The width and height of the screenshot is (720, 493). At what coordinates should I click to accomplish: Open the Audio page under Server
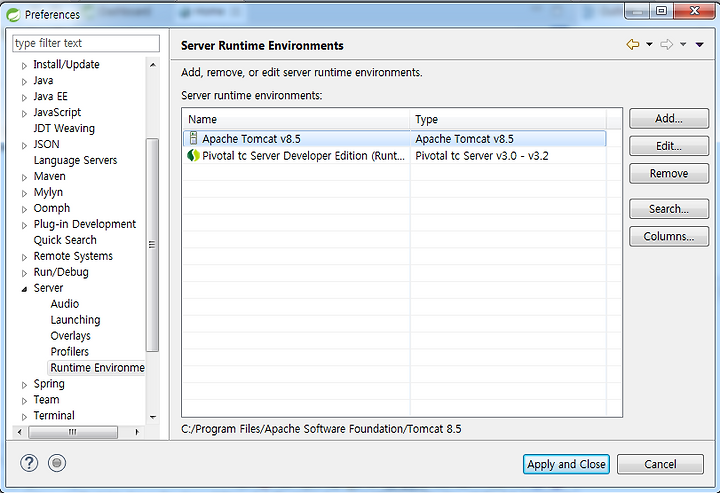(64, 304)
